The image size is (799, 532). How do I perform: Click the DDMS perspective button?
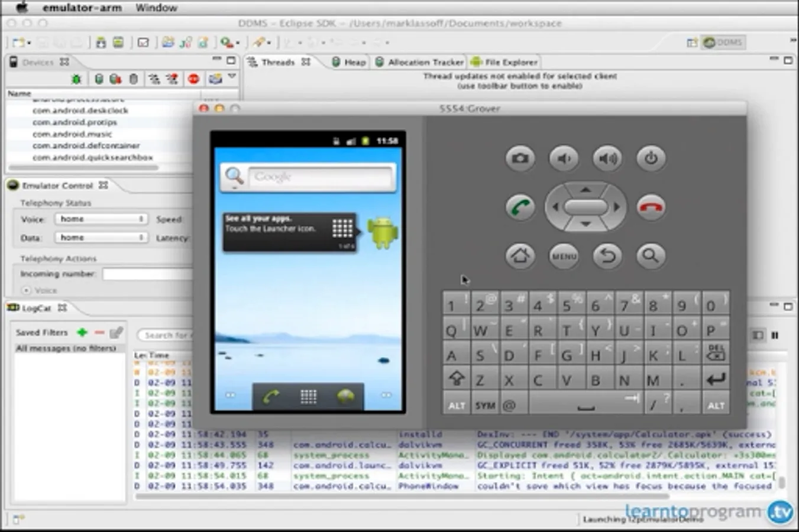723,43
